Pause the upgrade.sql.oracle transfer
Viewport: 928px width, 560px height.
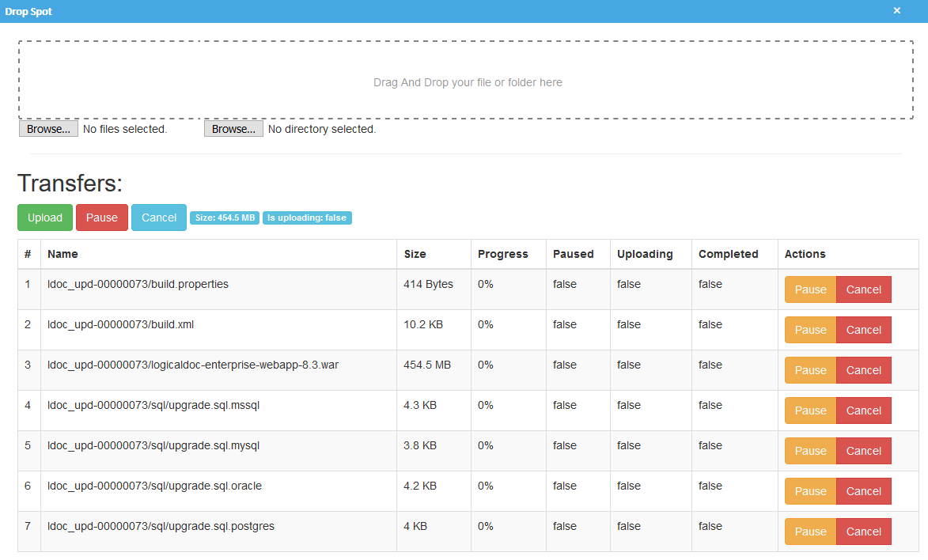pyautogui.click(x=810, y=490)
